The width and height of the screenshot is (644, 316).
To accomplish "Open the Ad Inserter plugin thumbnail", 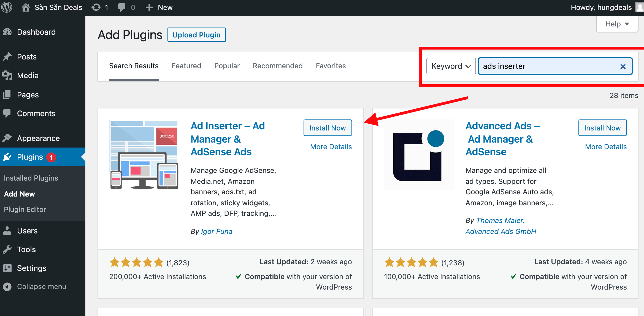I will coord(144,154).
